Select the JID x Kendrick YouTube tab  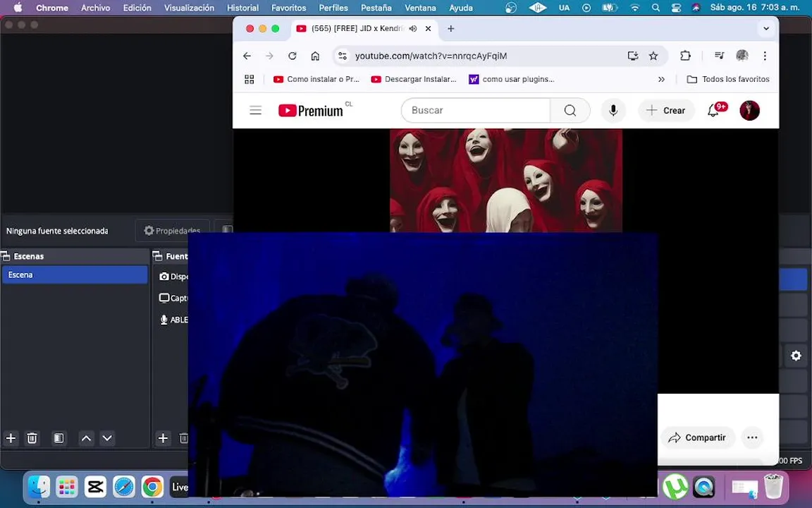click(357, 28)
